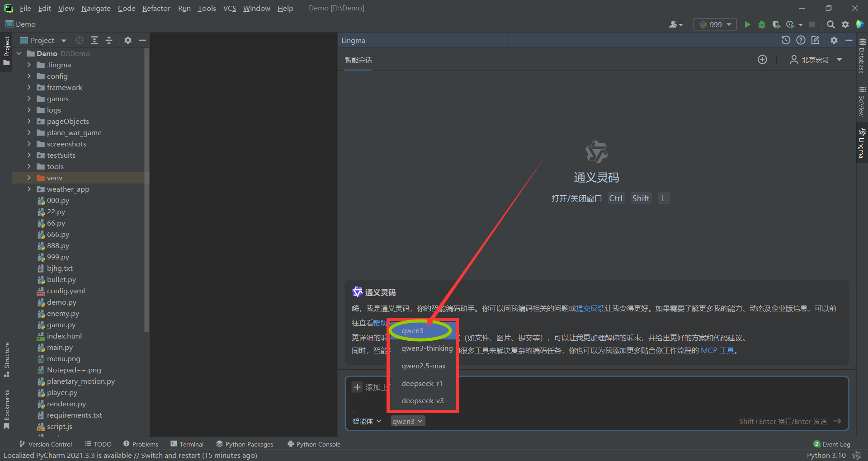Collapse all in Project tree toolbar
Screen dimensions: 868x461
109,40
